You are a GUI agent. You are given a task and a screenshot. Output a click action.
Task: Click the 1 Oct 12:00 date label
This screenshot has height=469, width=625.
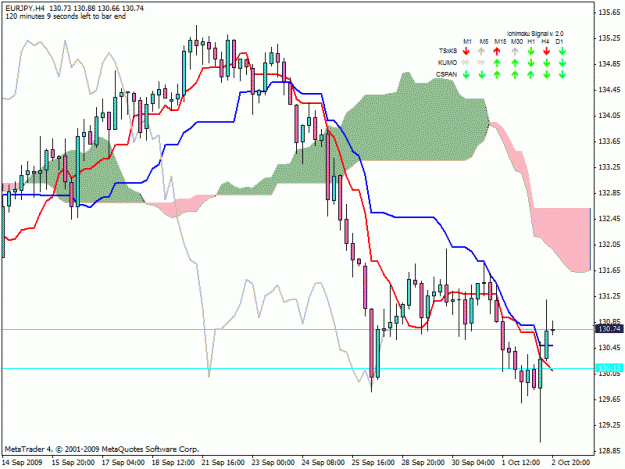click(521, 463)
